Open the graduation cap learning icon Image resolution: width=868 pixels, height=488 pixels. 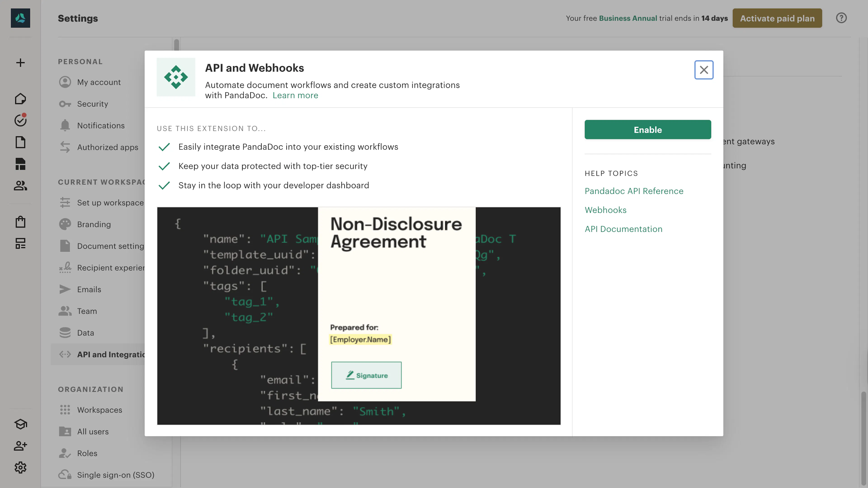pos(20,424)
